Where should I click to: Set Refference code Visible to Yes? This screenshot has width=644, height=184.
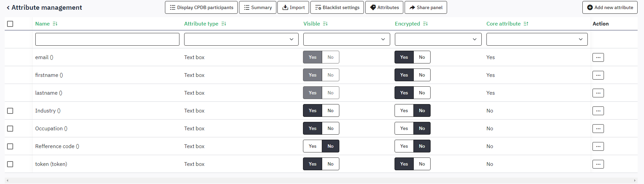coord(312,146)
